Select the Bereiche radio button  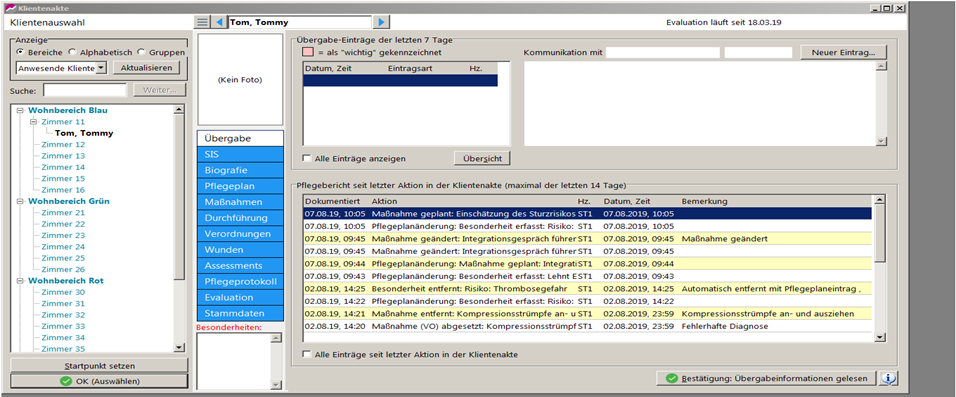pyautogui.click(x=20, y=52)
